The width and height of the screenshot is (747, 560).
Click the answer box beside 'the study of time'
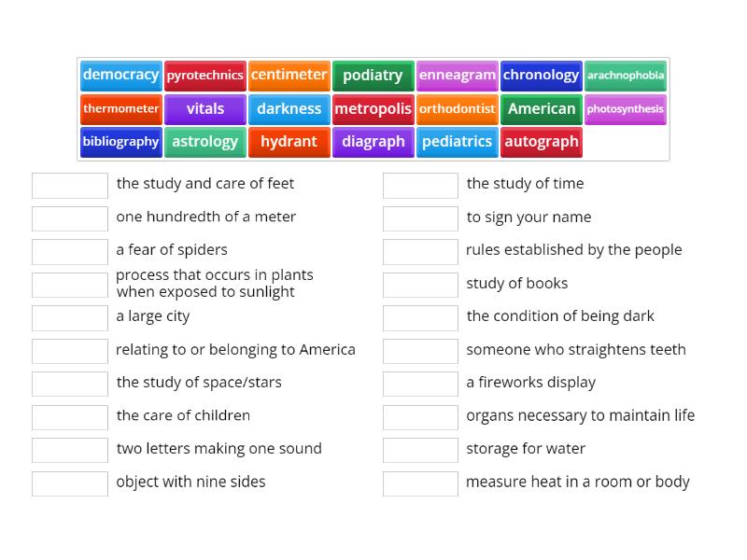click(x=419, y=185)
